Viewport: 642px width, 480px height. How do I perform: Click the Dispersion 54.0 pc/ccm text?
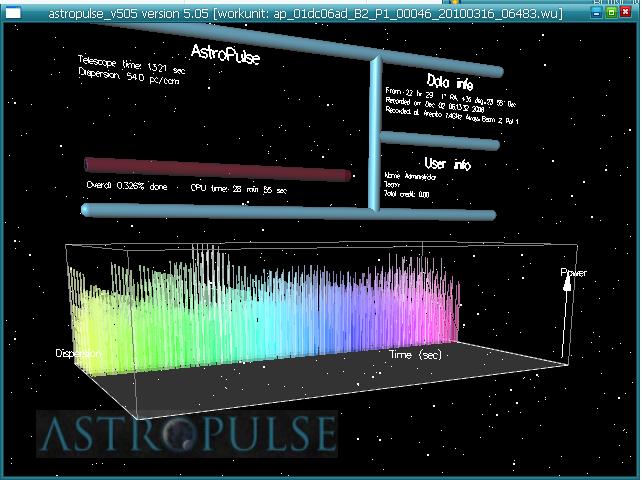pyautogui.click(x=129, y=75)
